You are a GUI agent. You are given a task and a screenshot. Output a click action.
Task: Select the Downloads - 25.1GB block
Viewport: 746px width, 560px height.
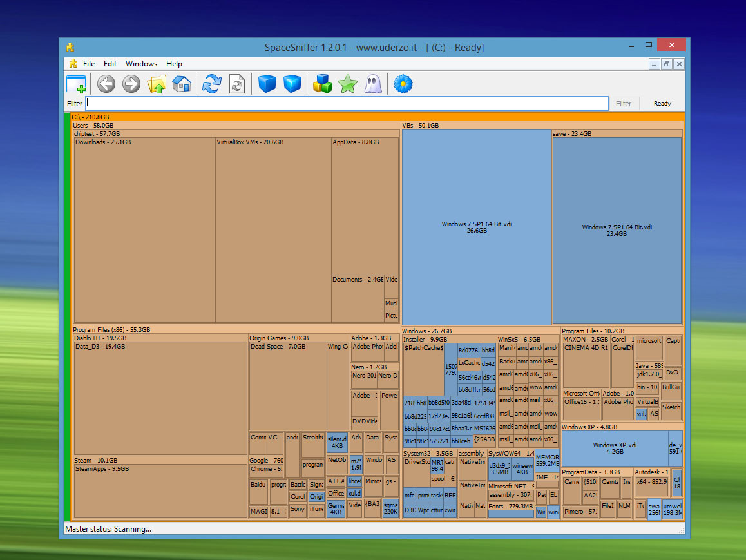point(145,230)
